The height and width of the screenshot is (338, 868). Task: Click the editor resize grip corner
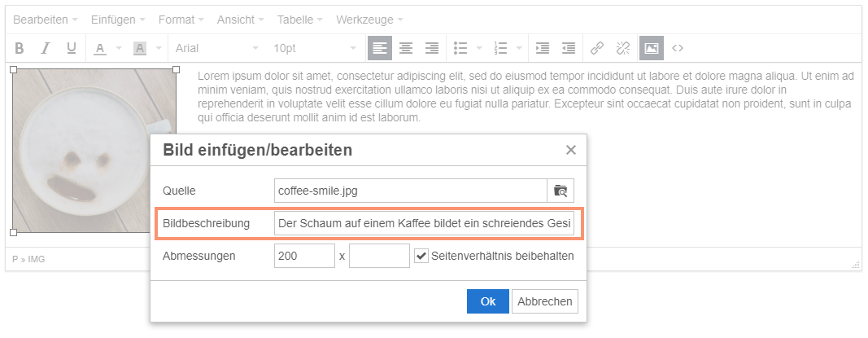855,265
